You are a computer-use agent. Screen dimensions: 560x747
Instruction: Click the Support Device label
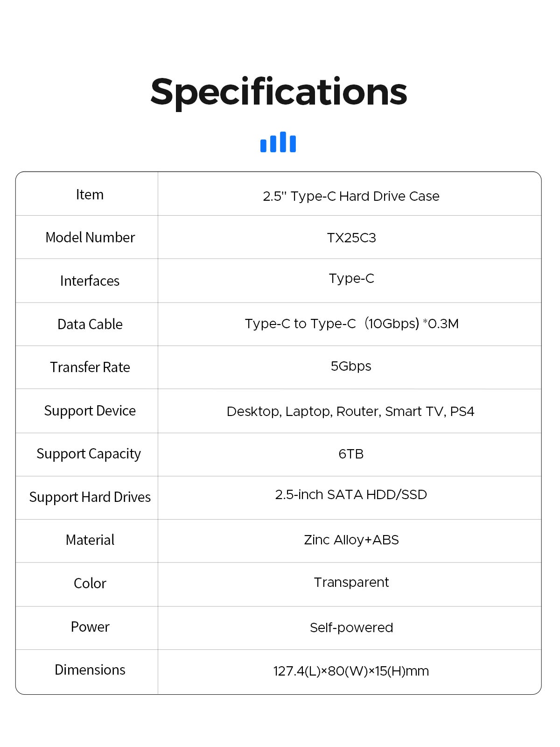[90, 411]
